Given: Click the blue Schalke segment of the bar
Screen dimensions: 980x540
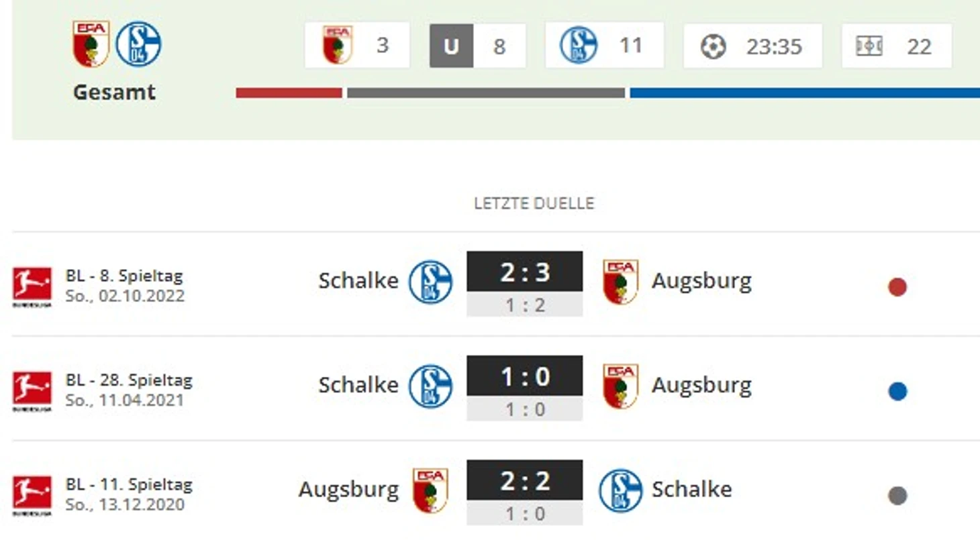Looking at the screenshot, I should pos(805,93).
